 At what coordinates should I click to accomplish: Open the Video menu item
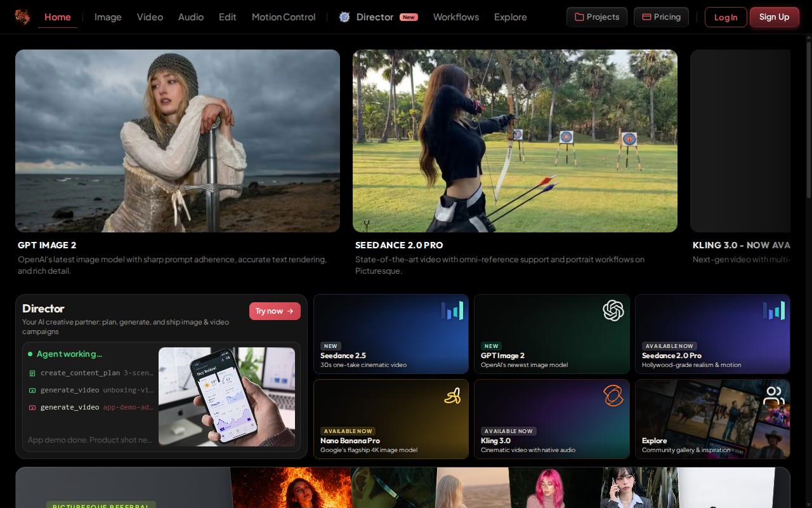click(x=150, y=17)
